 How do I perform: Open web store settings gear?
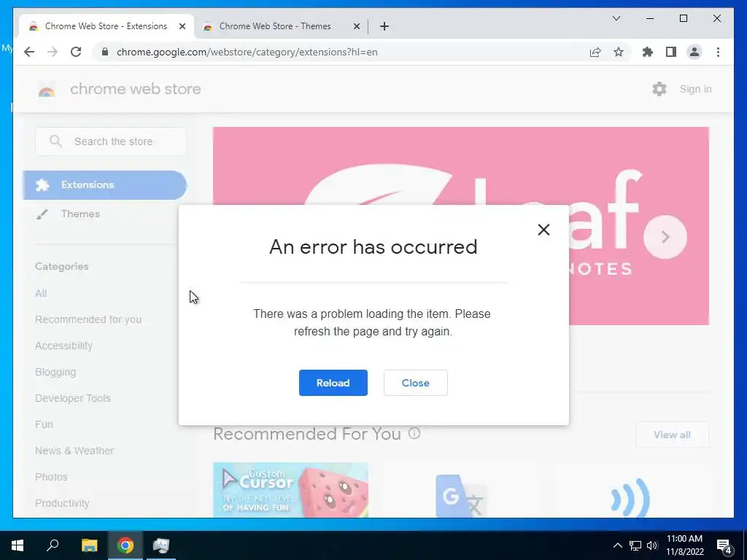tap(659, 89)
